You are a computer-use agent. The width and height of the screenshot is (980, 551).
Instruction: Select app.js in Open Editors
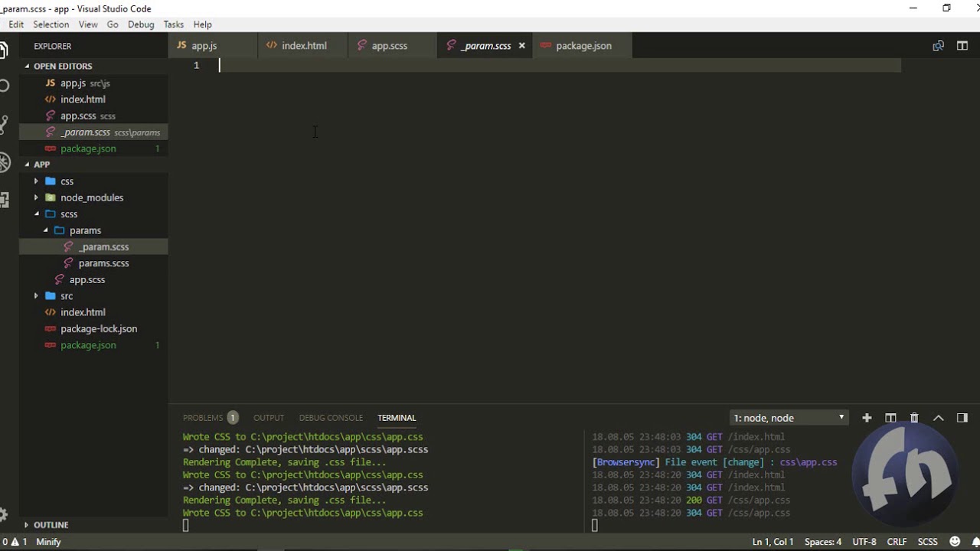click(93, 83)
